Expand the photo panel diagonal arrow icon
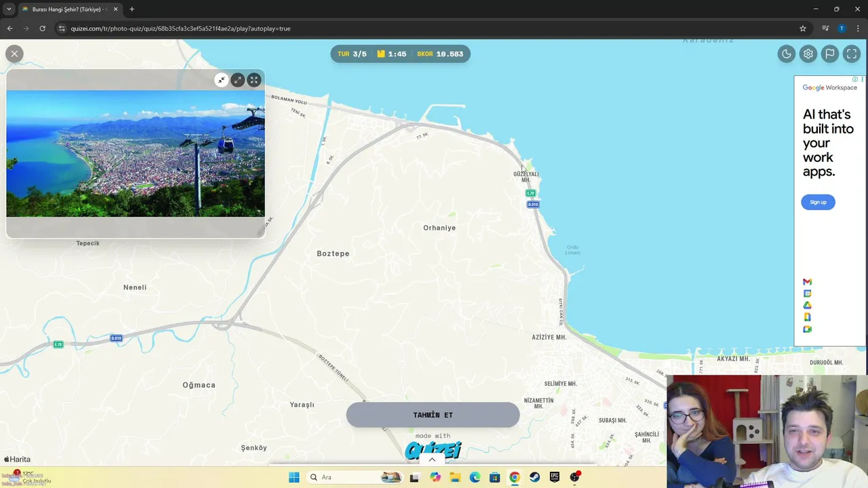The height and width of the screenshot is (488, 868). tap(237, 80)
